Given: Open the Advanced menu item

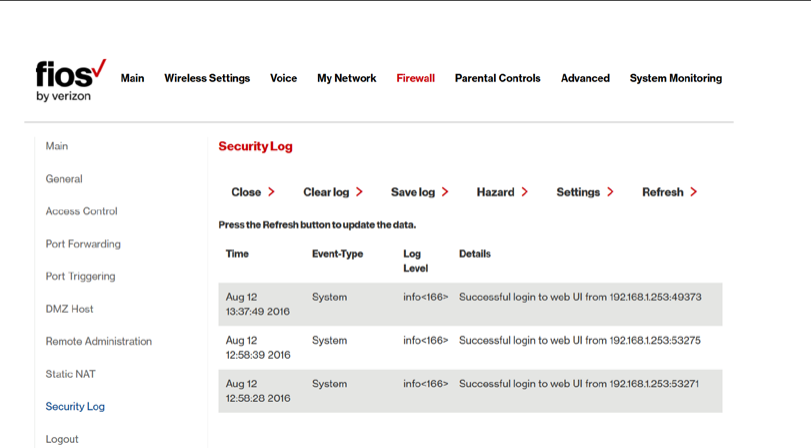Looking at the screenshot, I should [585, 78].
